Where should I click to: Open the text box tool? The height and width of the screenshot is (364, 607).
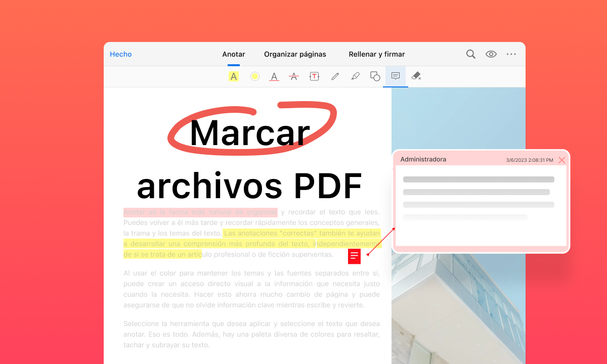[314, 76]
